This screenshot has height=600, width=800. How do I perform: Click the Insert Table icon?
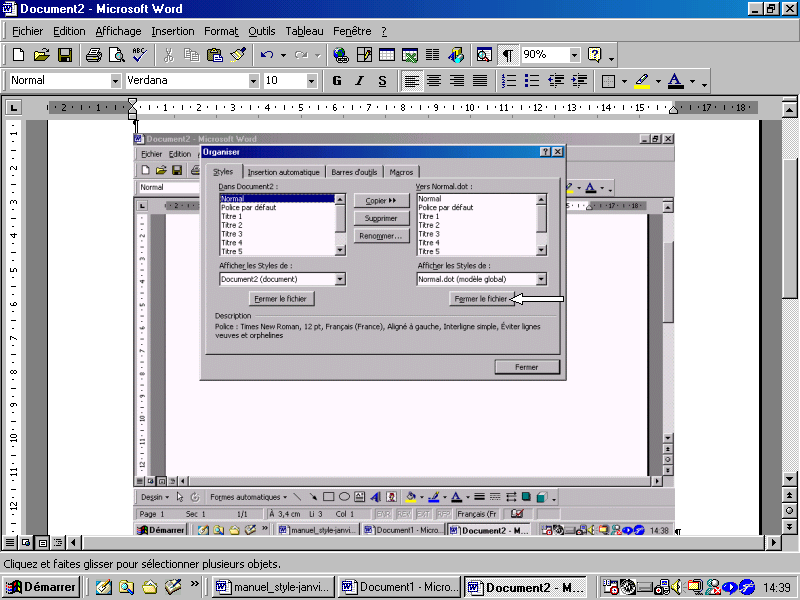pyautogui.click(x=387, y=55)
